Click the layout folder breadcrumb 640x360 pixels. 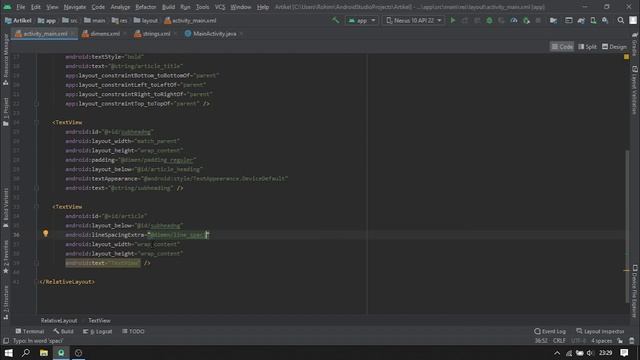[146, 20]
